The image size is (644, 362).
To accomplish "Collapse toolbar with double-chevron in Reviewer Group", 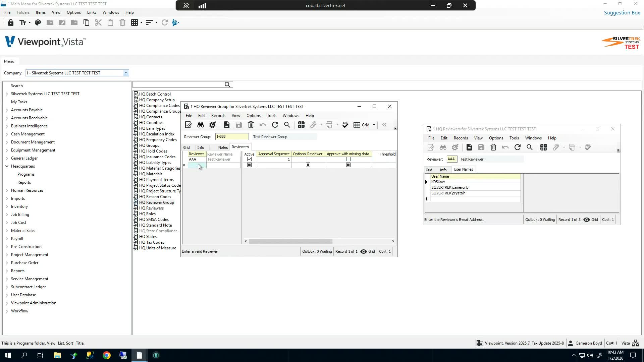I will (384, 125).
